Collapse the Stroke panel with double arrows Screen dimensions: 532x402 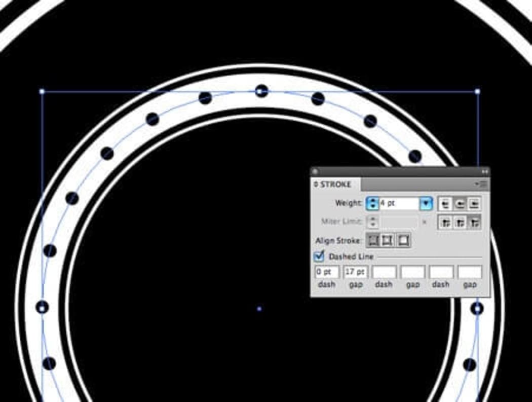[x=484, y=172]
